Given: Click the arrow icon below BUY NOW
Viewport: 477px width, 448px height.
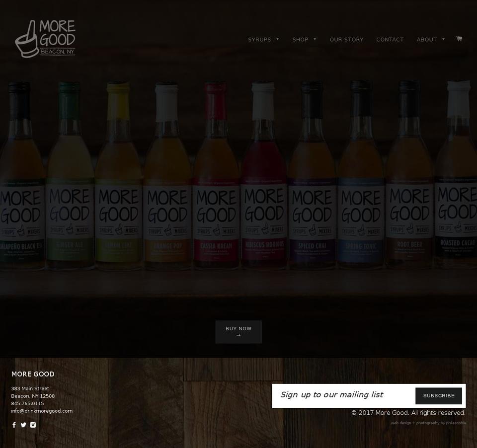Looking at the screenshot, I should 238,335.
